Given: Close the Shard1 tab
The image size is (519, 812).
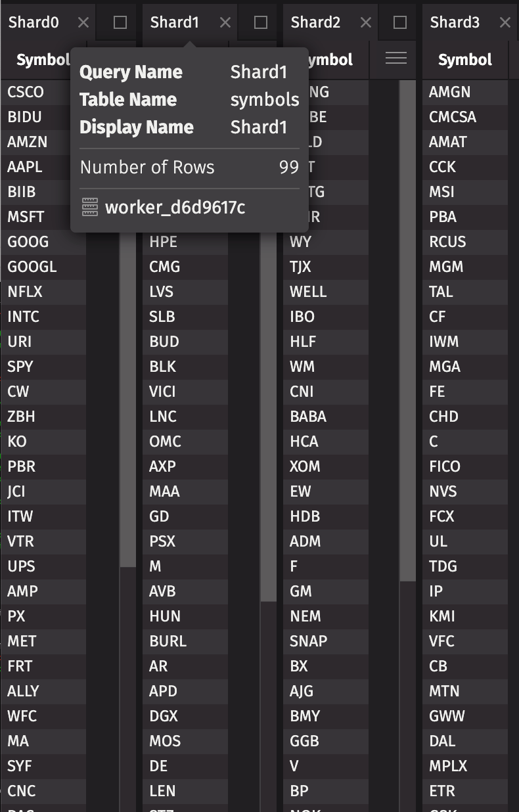Looking at the screenshot, I should click(x=225, y=22).
